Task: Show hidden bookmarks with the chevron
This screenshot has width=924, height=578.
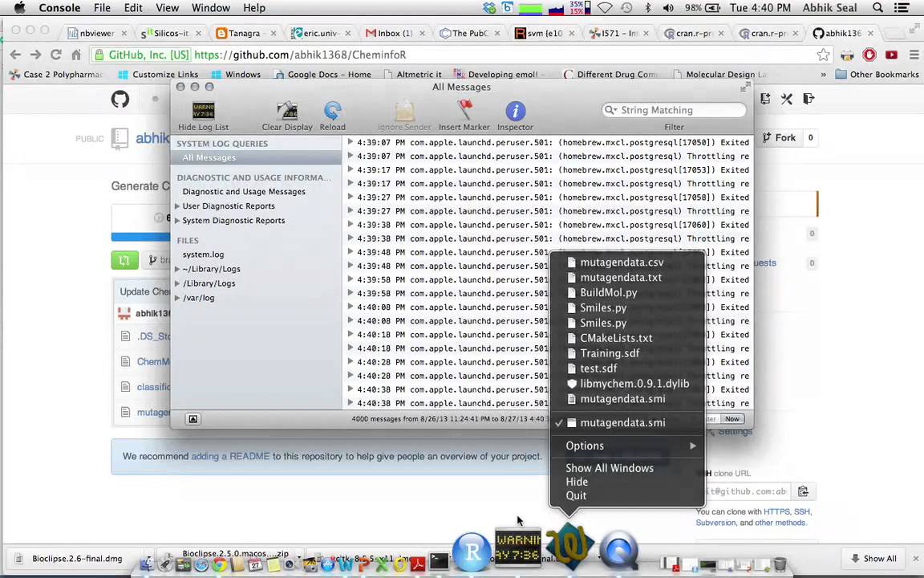Action: pyautogui.click(x=823, y=75)
